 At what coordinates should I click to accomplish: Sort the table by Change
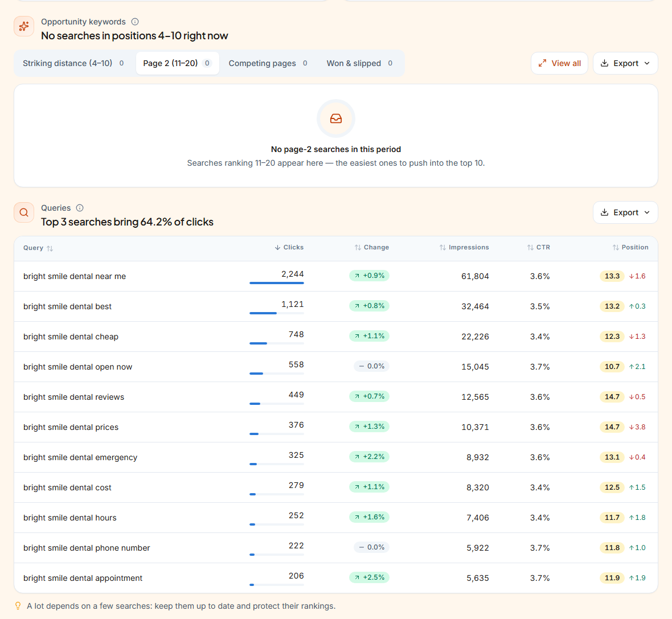tap(371, 247)
